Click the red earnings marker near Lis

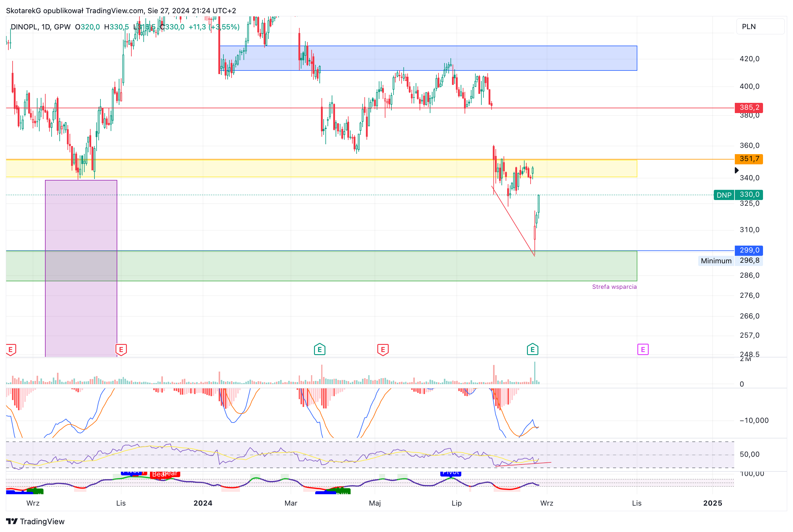[121, 349]
